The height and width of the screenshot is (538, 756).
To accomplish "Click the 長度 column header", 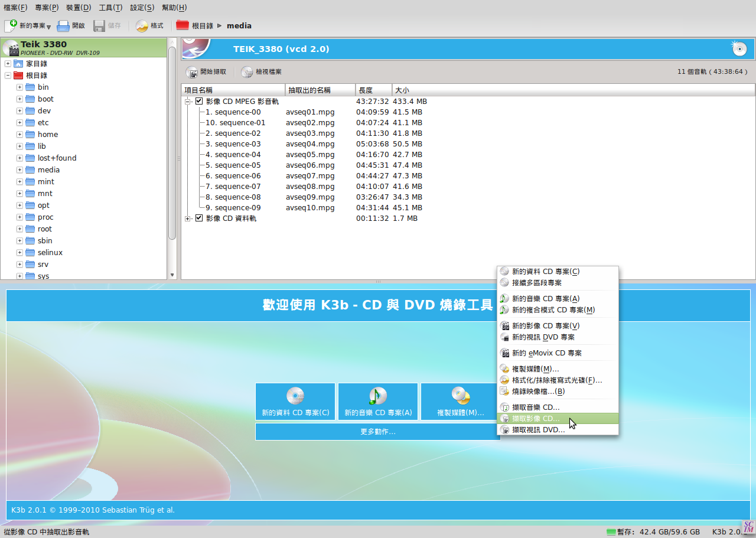I will coord(374,90).
